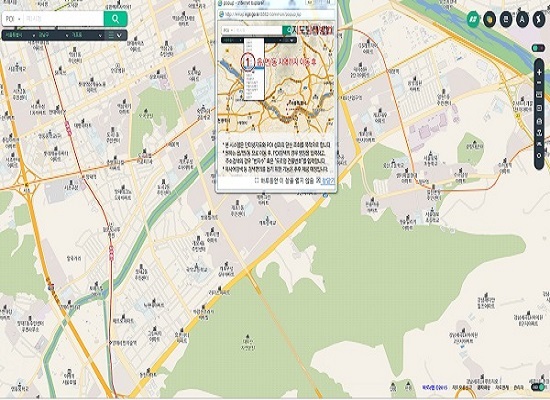
Task: Open the city selector dropdown in dark bar
Action: tap(20, 35)
